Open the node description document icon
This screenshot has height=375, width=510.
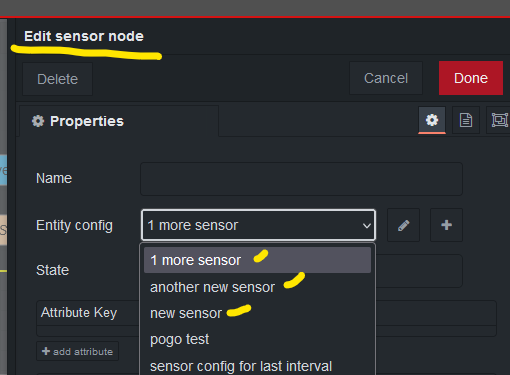pyautogui.click(x=466, y=120)
